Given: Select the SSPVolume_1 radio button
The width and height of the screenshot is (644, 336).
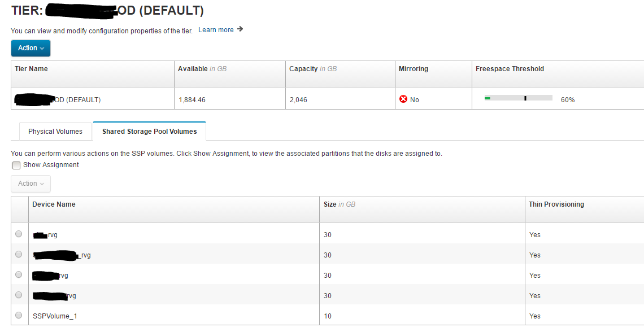Looking at the screenshot, I should 19,315.
